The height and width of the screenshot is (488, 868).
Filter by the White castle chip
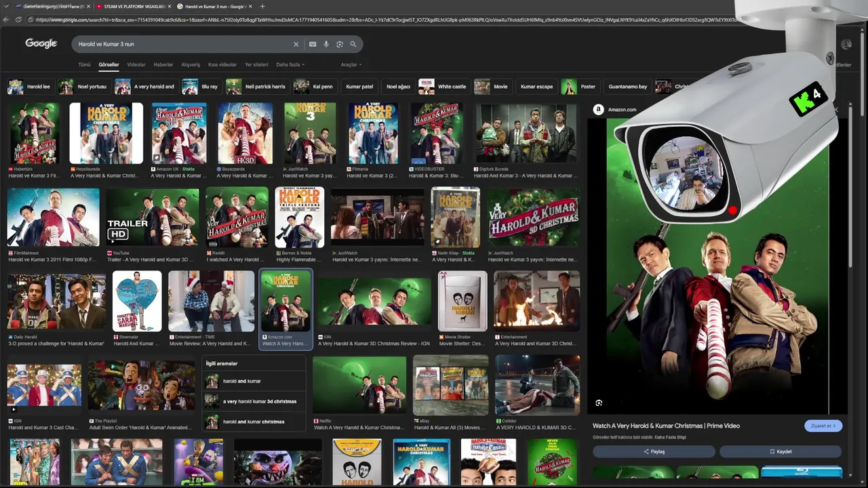click(443, 87)
